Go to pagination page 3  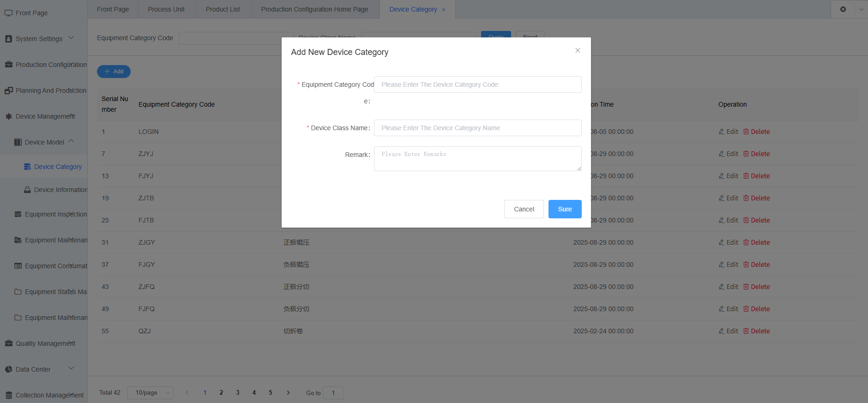point(238,393)
